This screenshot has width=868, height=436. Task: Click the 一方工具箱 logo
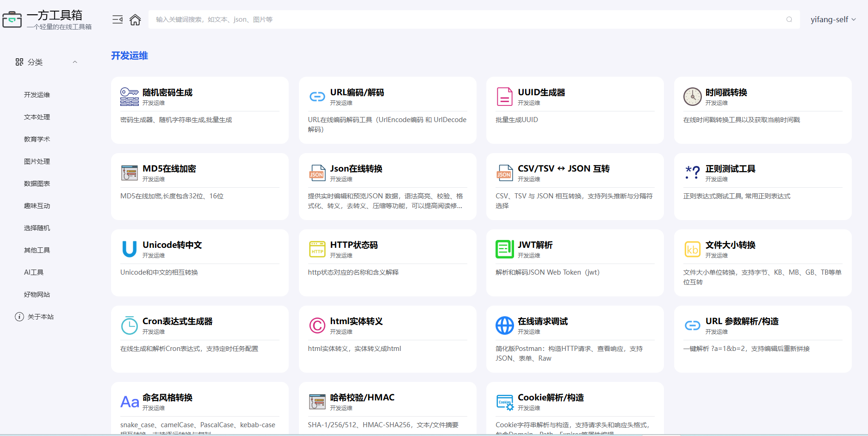(47, 20)
